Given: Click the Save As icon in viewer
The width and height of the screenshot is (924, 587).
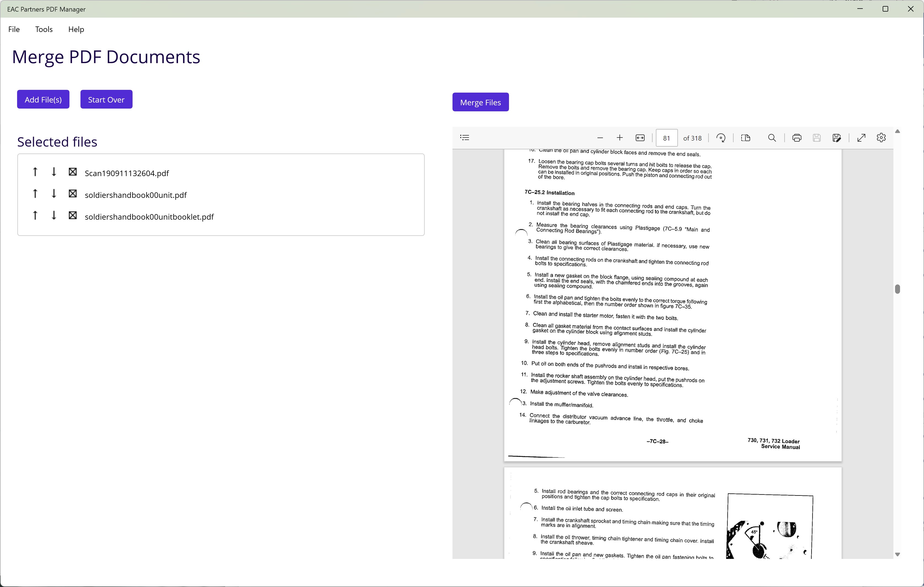Looking at the screenshot, I should (837, 138).
